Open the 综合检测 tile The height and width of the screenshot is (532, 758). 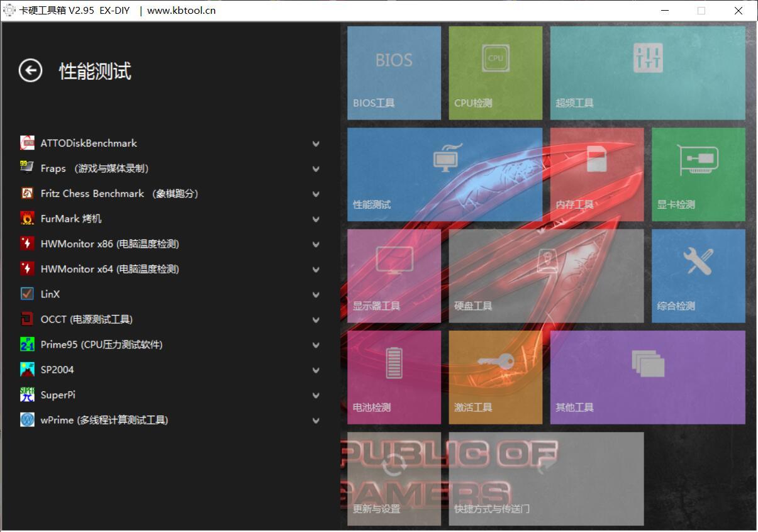(698, 276)
